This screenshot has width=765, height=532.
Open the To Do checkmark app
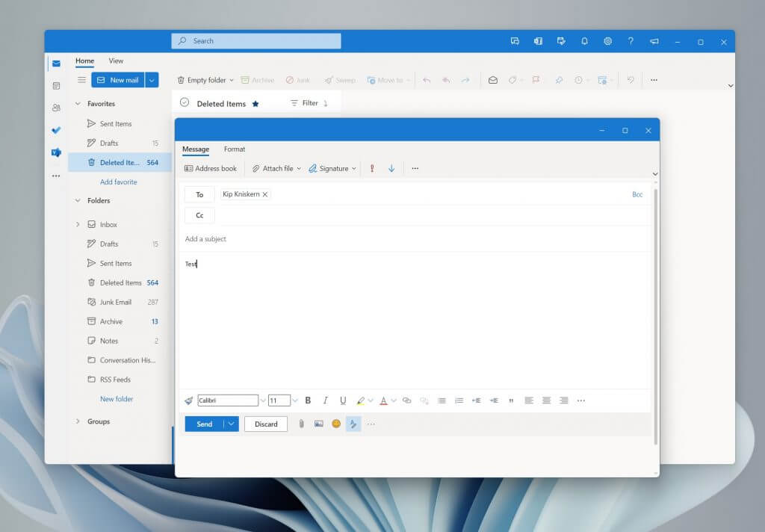(x=56, y=130)
